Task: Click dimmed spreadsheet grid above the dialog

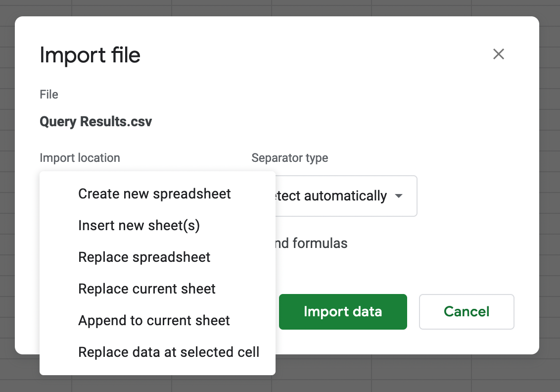Action: click(x=277, y=7)
